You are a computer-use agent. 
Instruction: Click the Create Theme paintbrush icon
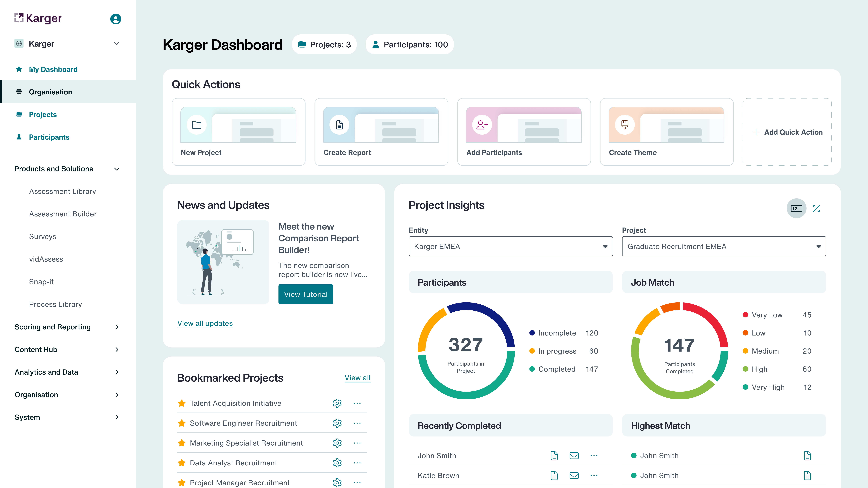(625, 125)
